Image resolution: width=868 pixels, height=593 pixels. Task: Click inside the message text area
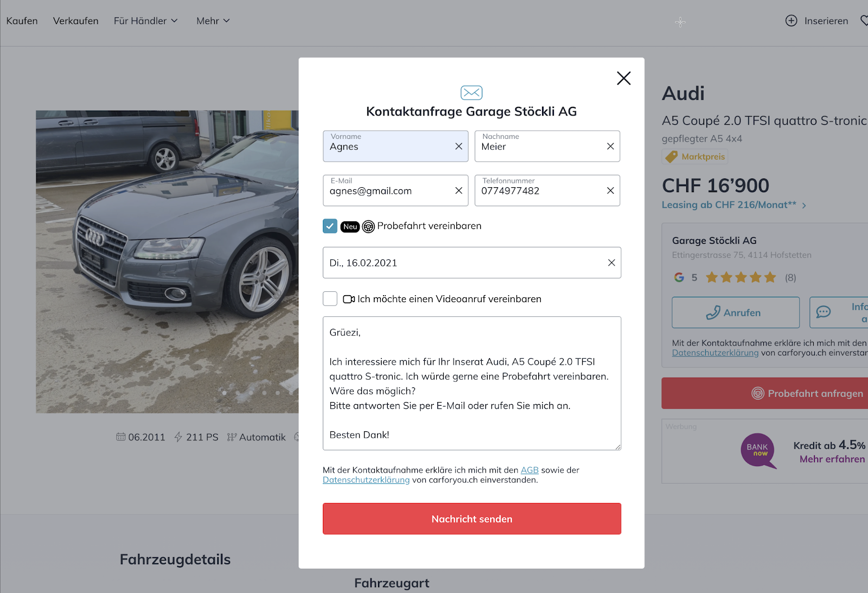click(471, 383)
